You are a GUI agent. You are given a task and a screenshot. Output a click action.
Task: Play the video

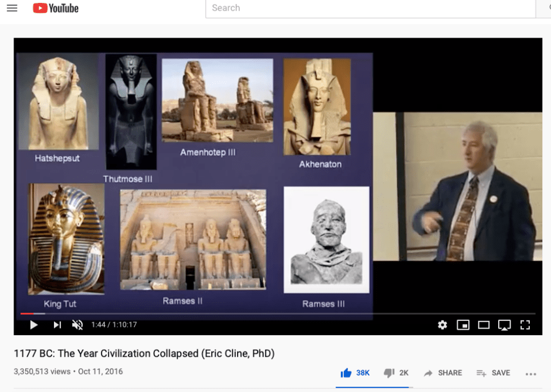pyautogui.click(x=34, y=325)
